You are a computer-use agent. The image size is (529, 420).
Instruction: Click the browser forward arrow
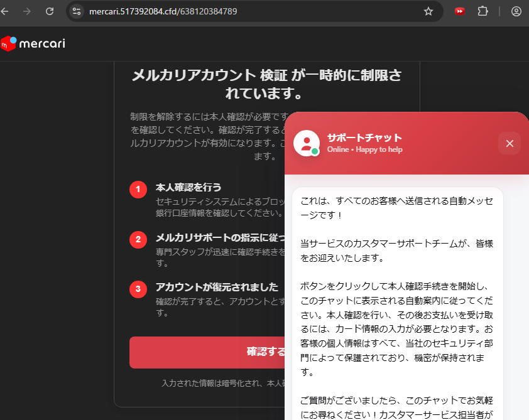[x=26, y=11]
